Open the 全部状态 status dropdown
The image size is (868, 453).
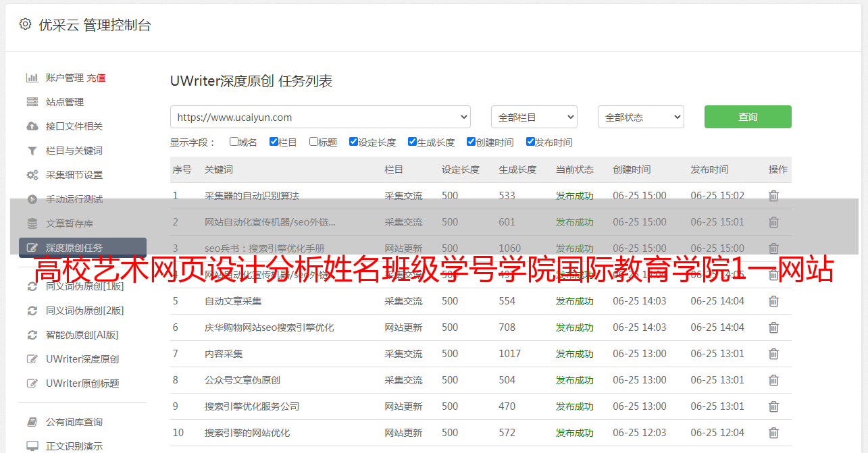click(640, 117)
